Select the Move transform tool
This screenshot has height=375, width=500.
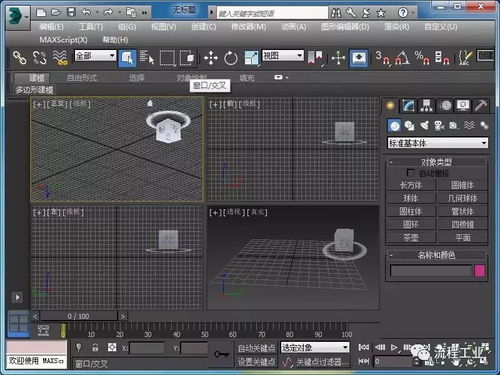[211, 58]
